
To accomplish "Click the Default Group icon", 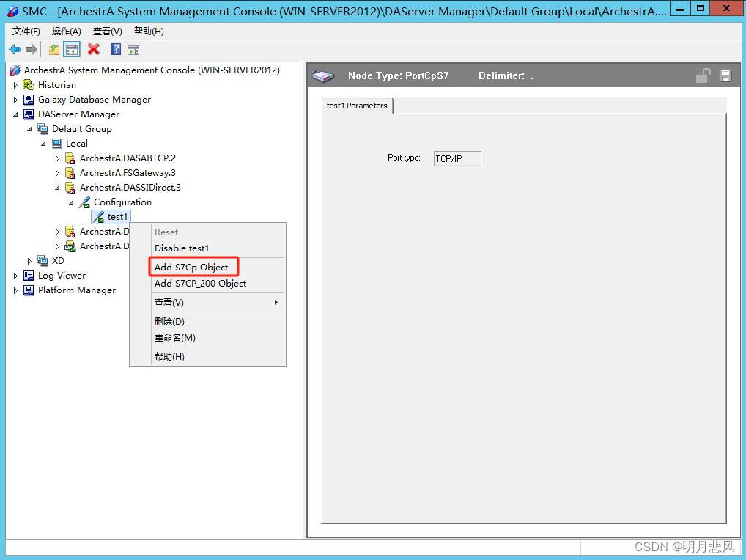I will point(43,128).
